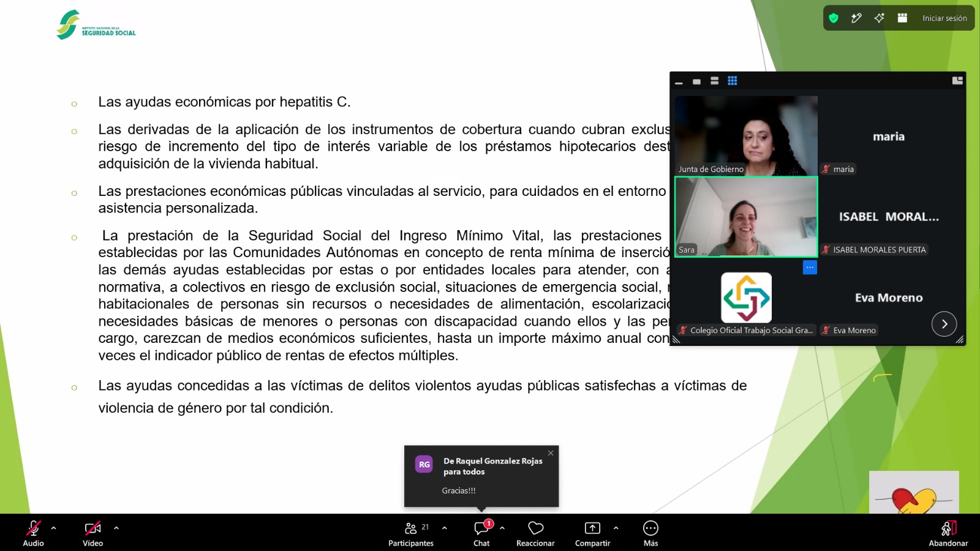980x551 pixels.
Task: Click the RG avatar in the chat notification
Action: click(x=424, y=465)
